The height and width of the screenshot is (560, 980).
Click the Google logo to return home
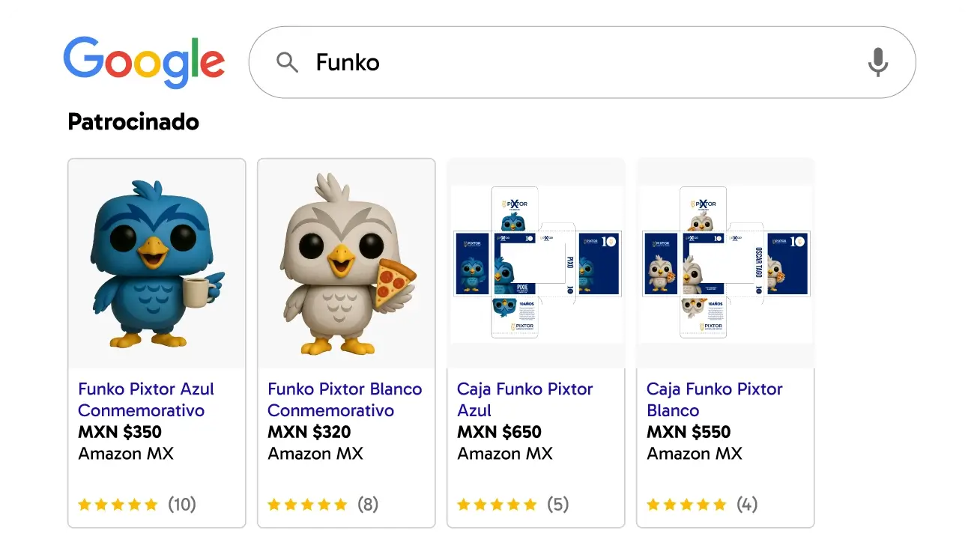tap(145, 61)
